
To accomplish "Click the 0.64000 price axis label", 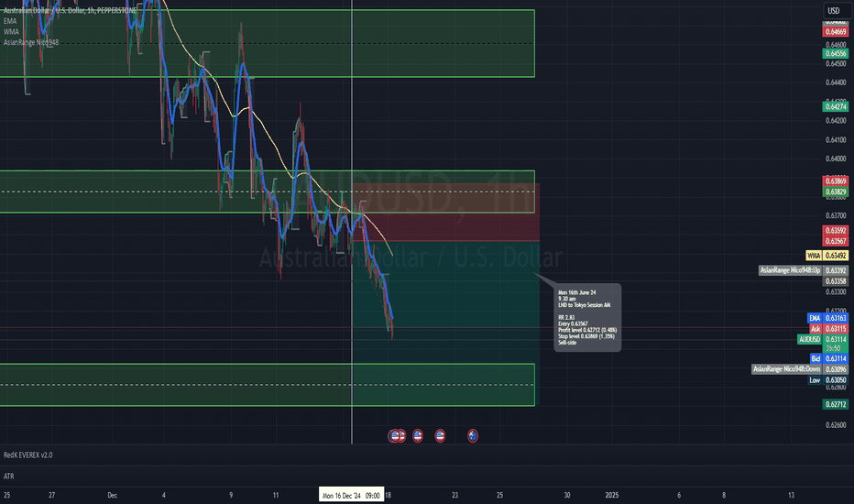I will point(836,159).
